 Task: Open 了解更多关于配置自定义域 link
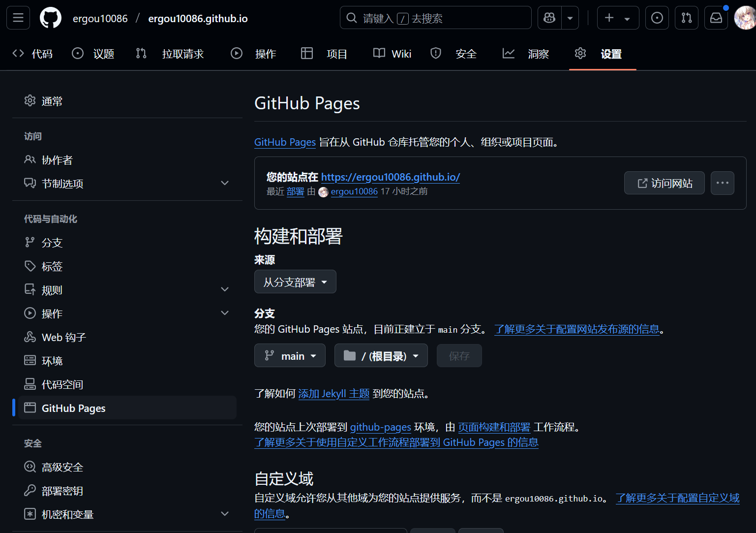click(678, 498)
